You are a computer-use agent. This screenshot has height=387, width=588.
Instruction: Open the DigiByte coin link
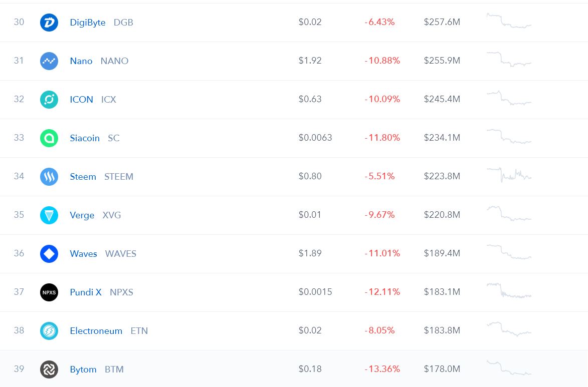tap(88, 23)
